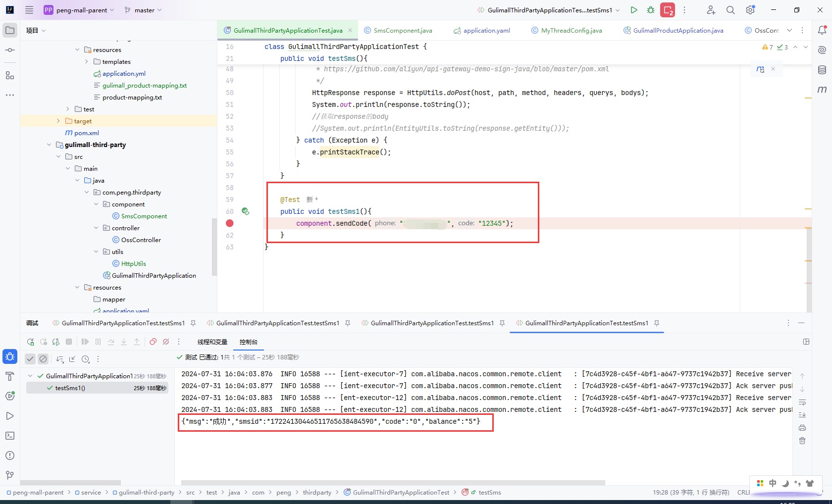
Task: Run the testSms1 configuration
Action: click(x=634, y=10)
